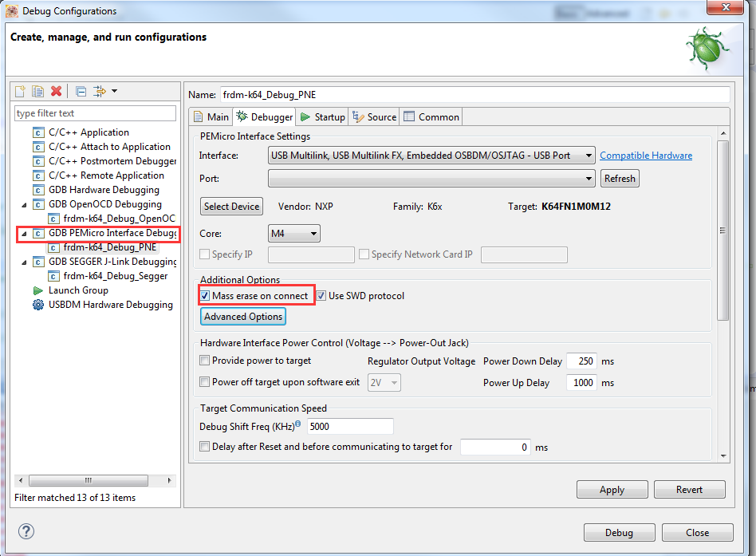
Task: Open the filter icon's dropdown arrow
Action: tap(114, 91)
